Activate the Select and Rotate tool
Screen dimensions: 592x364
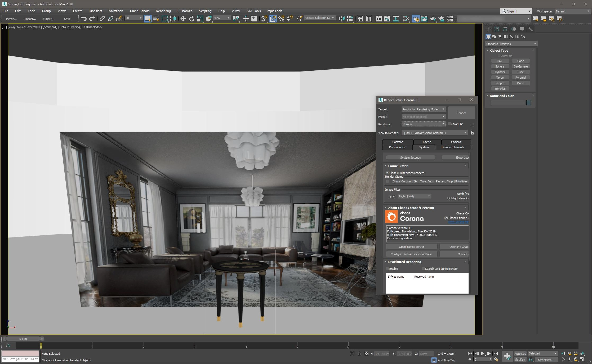pyautogui.click(x=192, y=19)
